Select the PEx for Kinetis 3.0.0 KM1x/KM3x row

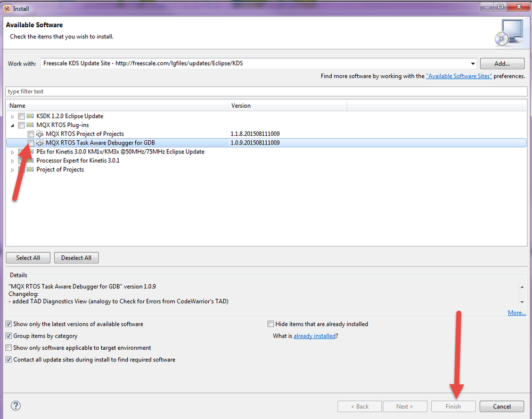(x=266, y=152)
